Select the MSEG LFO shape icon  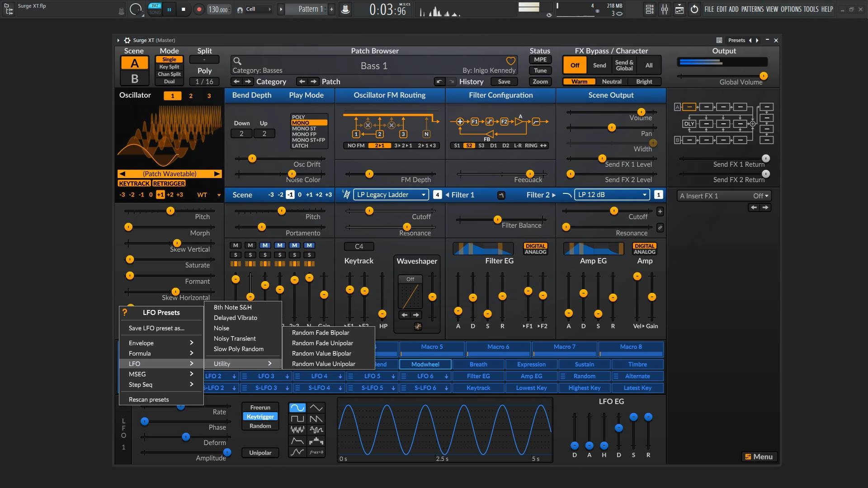pos(297,452)
